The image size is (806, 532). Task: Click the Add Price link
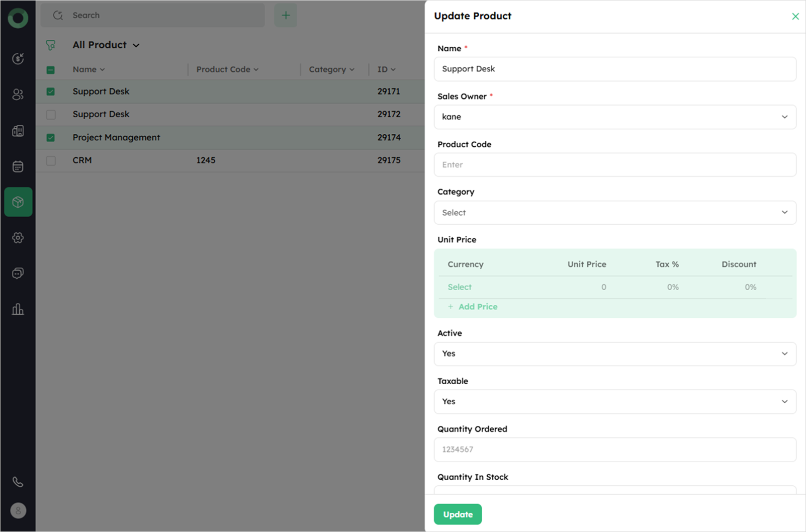coord(477,307)
